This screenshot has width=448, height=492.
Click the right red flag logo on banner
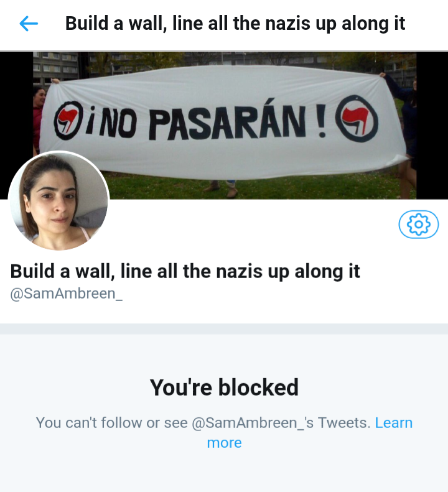tap(357, 118)
